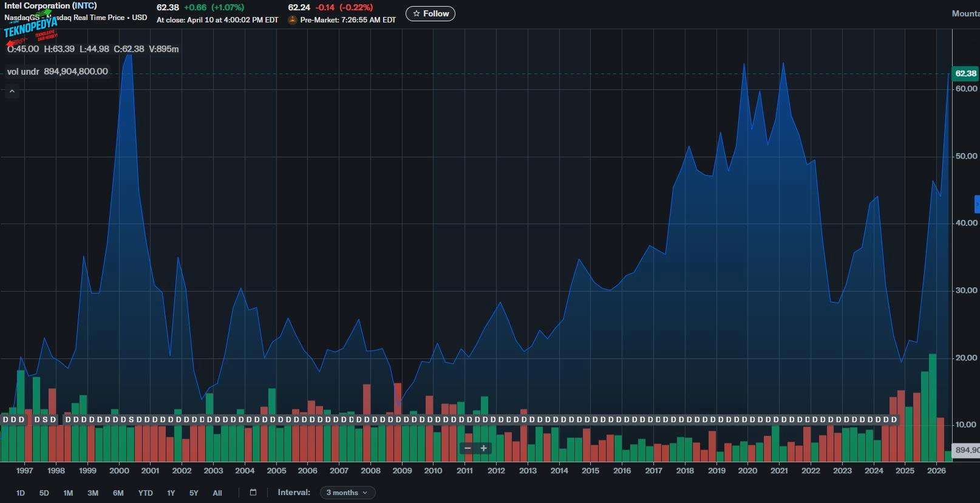Open the Mountain chart type selector

[x=965, y=13]
